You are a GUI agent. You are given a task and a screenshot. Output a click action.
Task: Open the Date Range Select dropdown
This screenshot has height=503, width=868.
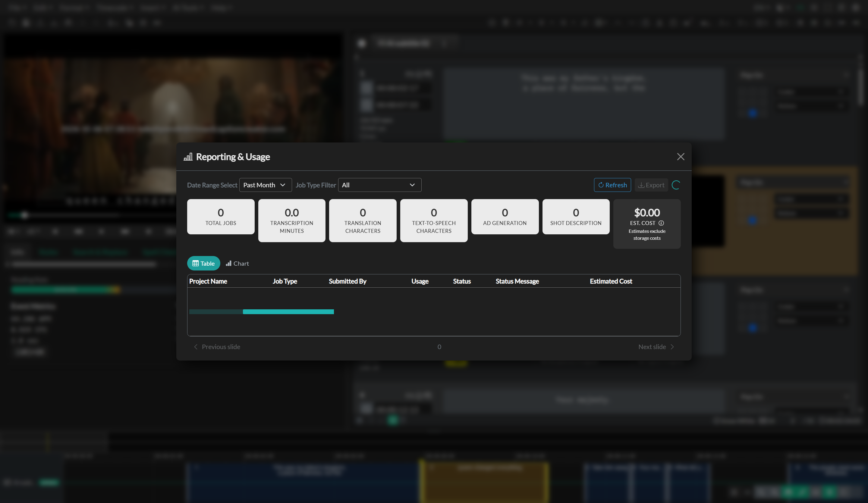point(265,185)
